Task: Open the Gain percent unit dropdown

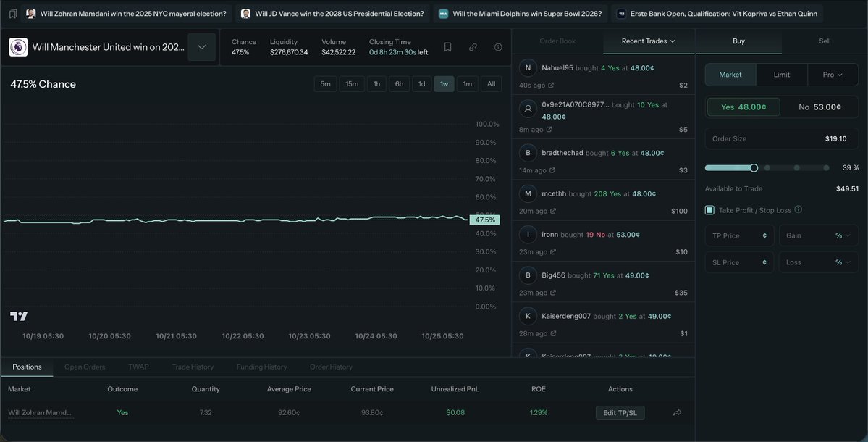Action: click(843, 236)
